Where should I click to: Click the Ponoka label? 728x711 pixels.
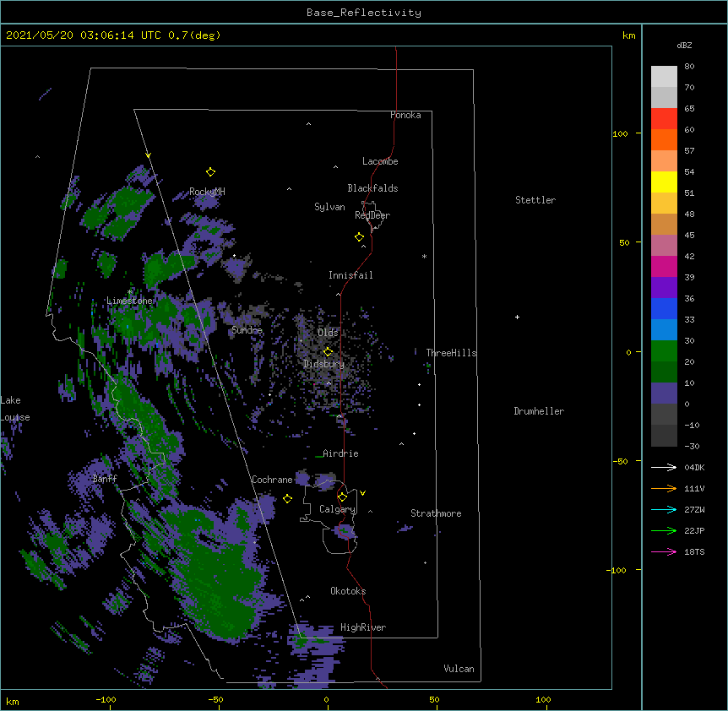click(405, 115)
